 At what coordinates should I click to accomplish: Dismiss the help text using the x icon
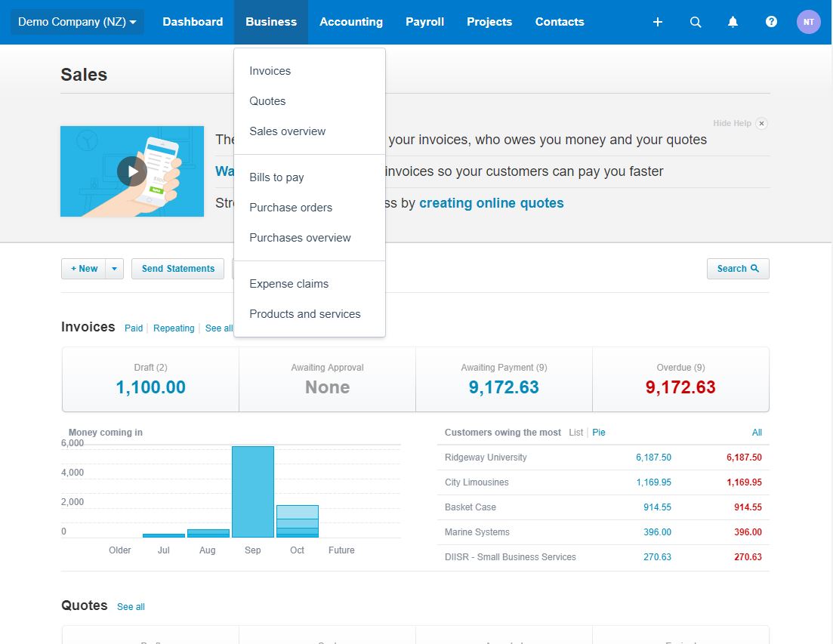(761, 123)
